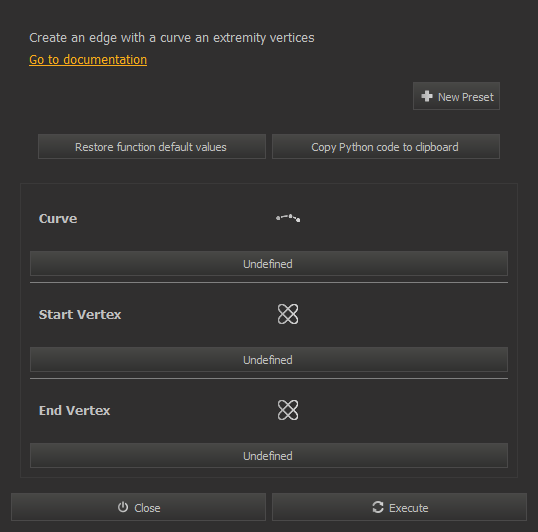Screen dimensions: 538x532
Task: Click the End Vertex parameter label
Action: pos(74,411)
